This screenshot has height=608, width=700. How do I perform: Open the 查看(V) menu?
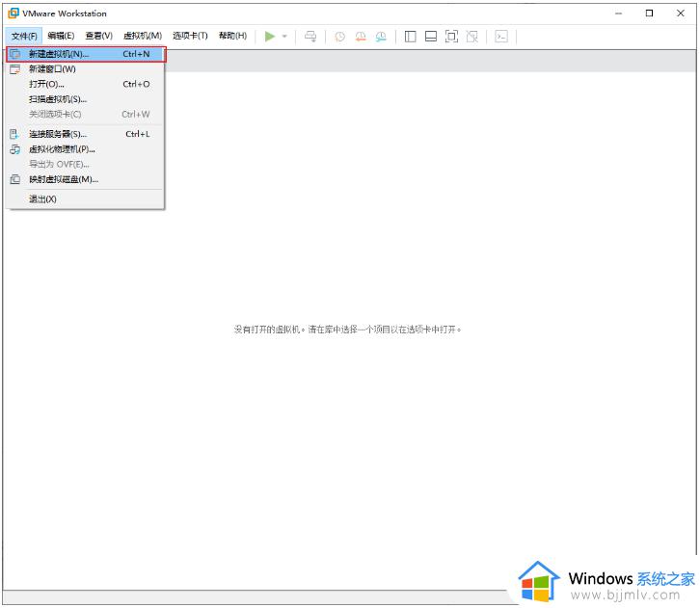[98, 36]
